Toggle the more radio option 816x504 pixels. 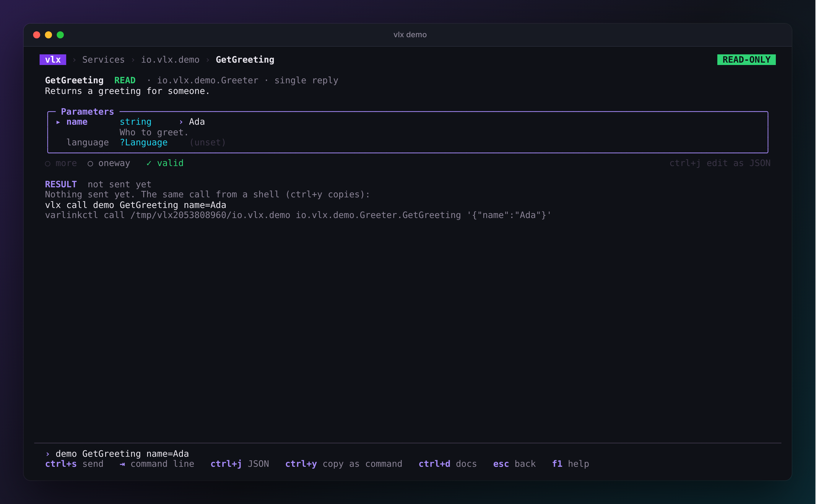pyautogui.click(x=61, y=163)
